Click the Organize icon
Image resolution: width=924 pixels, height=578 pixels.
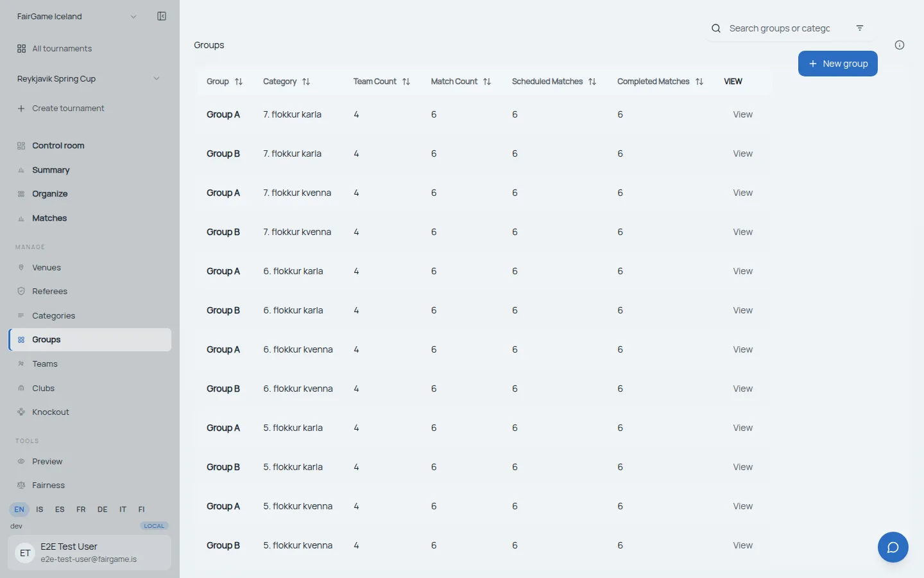click(x=21, y=194)
